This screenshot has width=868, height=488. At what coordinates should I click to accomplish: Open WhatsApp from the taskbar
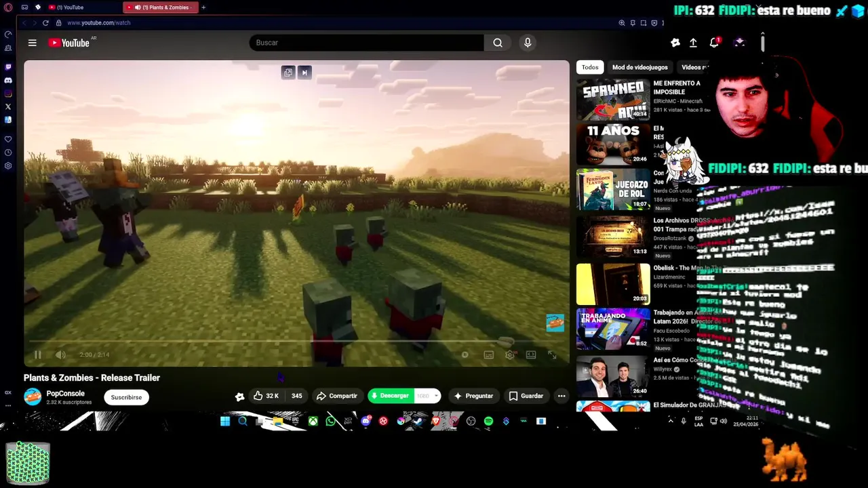330,422
